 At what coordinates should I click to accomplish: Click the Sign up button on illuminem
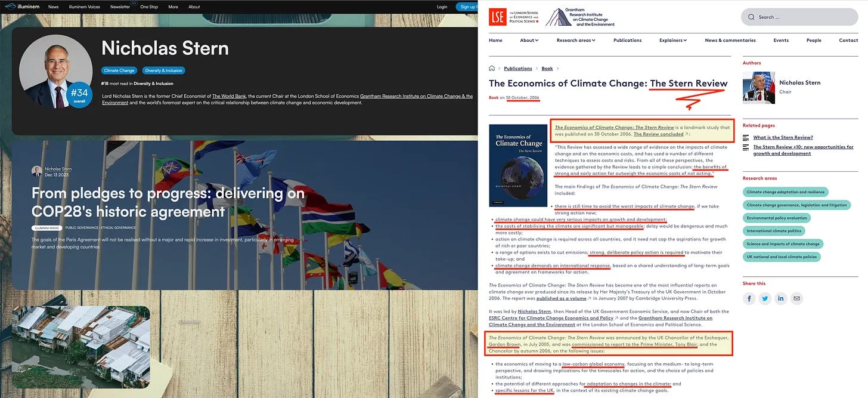coord(466,7)
